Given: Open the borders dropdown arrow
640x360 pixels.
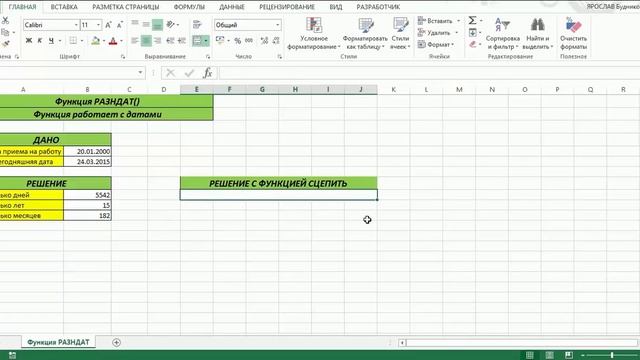Looking at the screenshot, I should click(82, 41).
